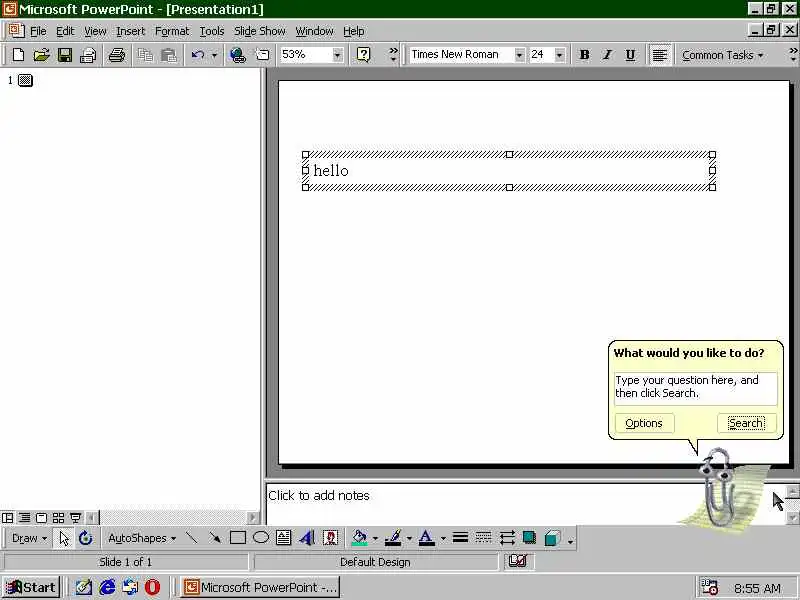Insert a hyperlink with globe icon
The image size is (800, 600).
(x=238, y=55)
